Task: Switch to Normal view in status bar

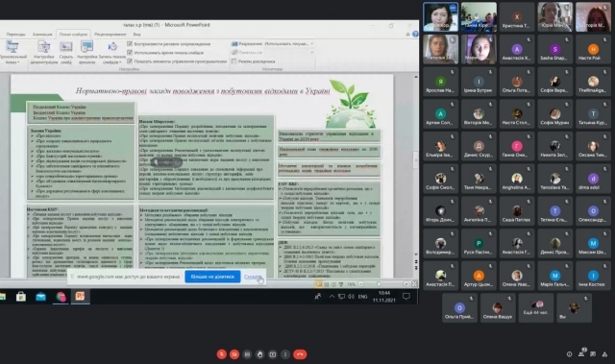Action: pos(319,283)
